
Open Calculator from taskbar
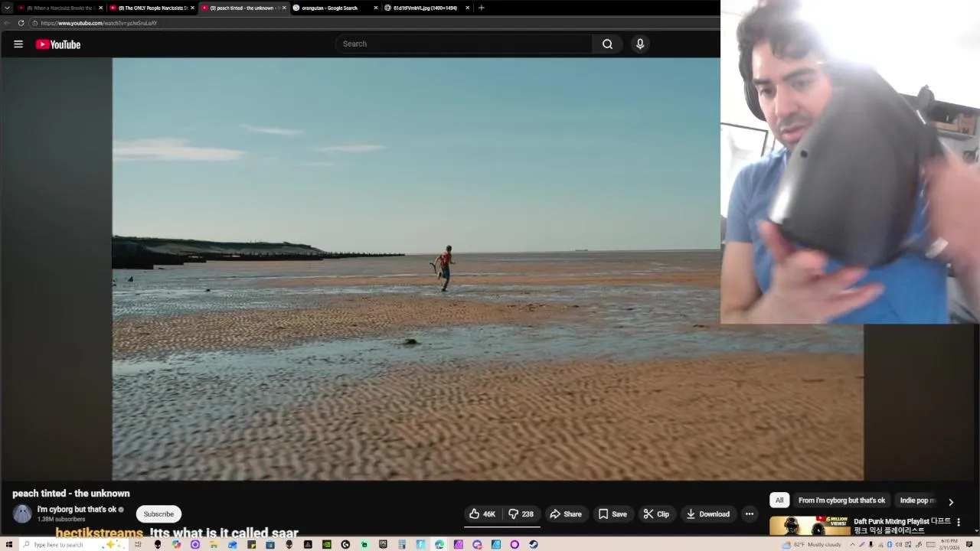402,544
